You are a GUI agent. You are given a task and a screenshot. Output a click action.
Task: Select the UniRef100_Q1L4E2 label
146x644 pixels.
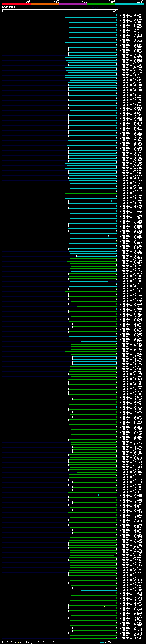coord(131,218)
